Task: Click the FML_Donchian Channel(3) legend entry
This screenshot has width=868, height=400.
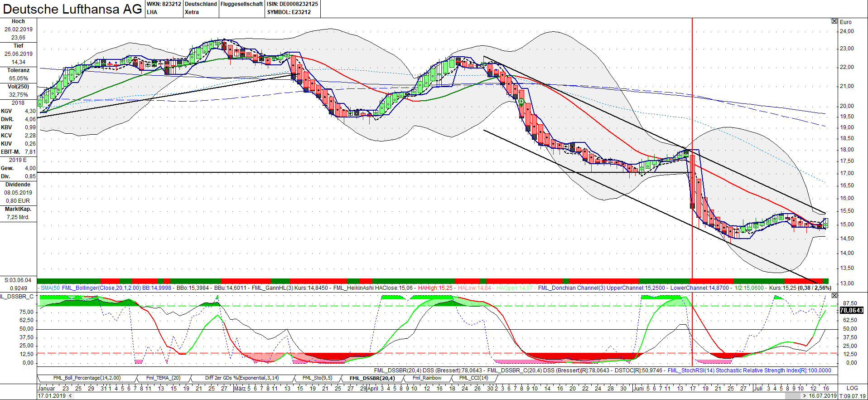Action: coord(572,288)
